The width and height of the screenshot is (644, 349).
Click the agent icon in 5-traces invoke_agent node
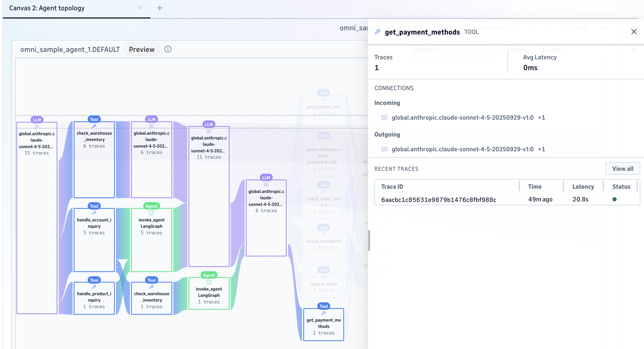(x=151, y=213)
